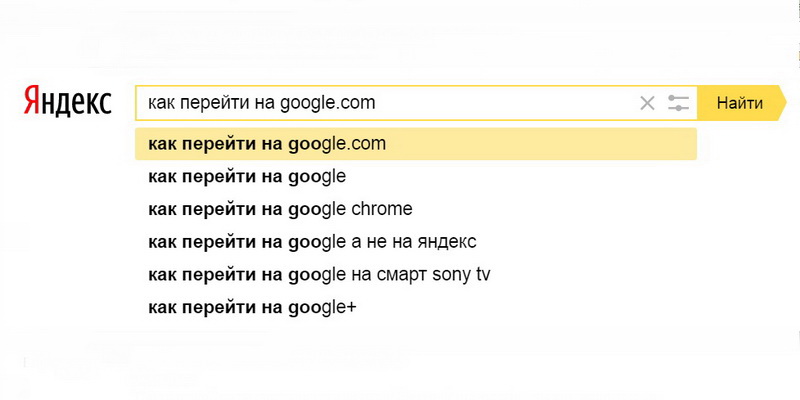The height and width of the screenshot is (400, 800).
Task: Select highlighted suggestion "как перейти на google.com"
Action: [266, 144]
